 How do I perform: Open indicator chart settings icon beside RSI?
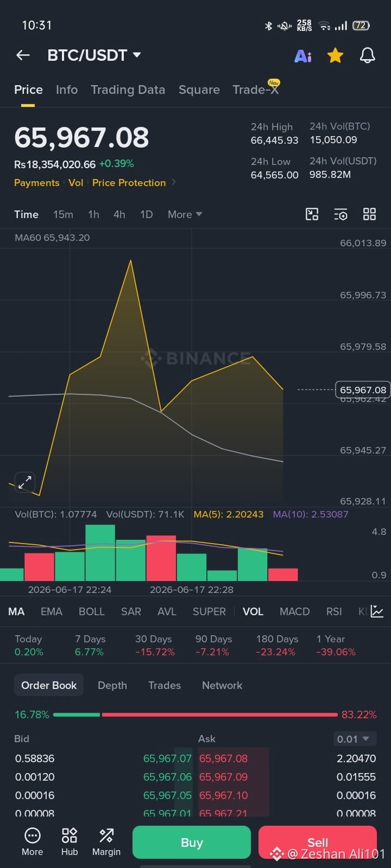tap(377, 612)
